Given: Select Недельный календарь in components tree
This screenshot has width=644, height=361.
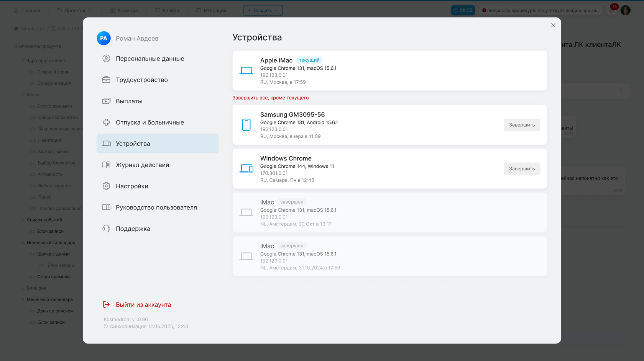Looking at the screenshot, I should click(51, 243).
